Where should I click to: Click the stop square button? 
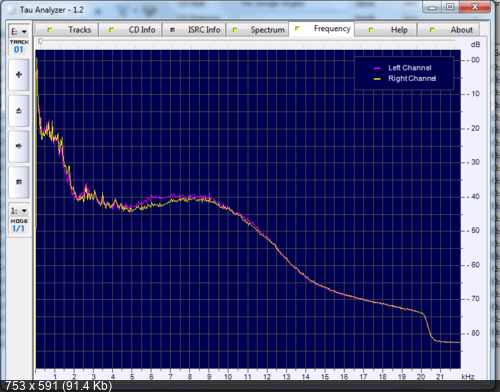19,182
